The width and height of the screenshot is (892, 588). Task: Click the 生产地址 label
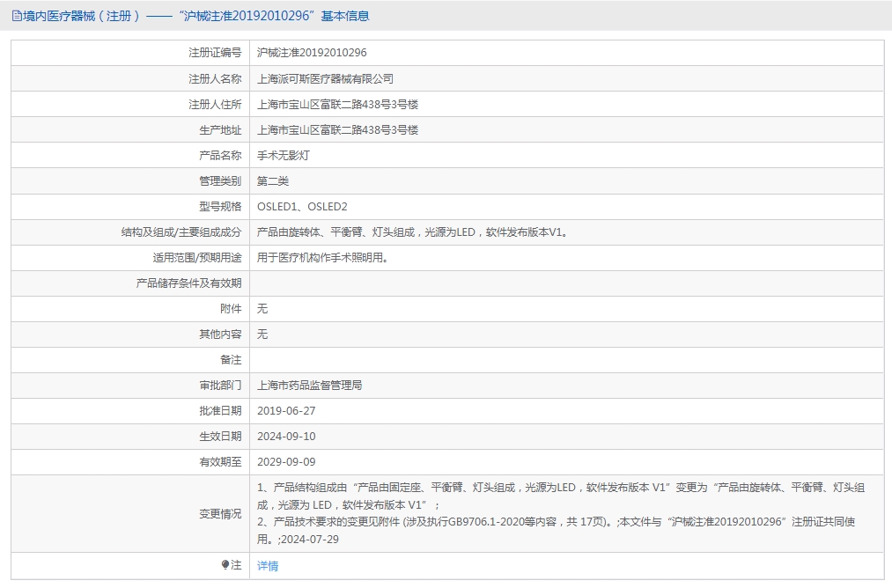coord(220,129)
